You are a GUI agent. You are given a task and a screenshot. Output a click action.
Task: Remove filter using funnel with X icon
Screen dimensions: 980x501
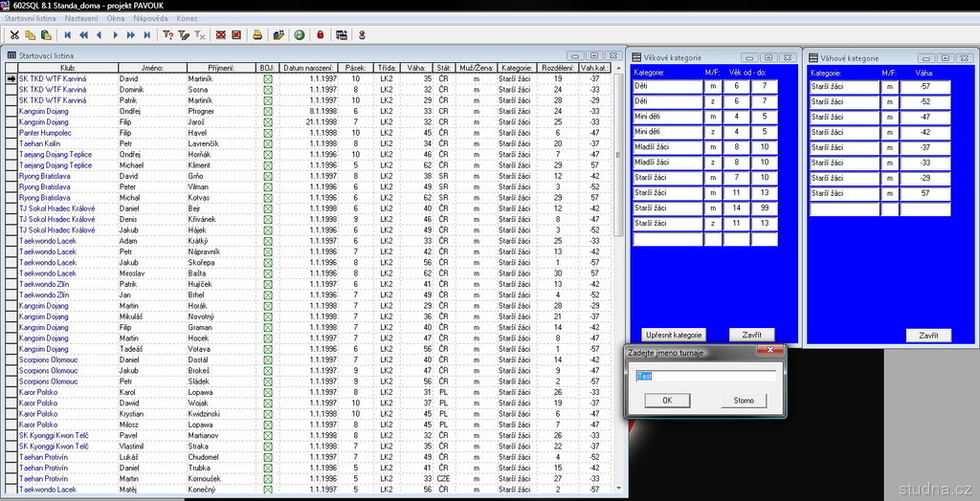[200, 34]
